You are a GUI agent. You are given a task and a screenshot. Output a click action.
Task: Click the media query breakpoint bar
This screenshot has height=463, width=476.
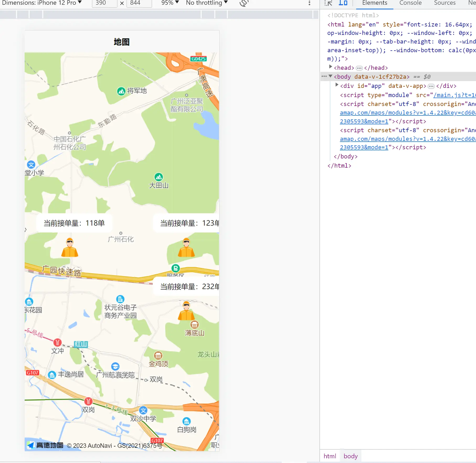click(x=159, y=14)
